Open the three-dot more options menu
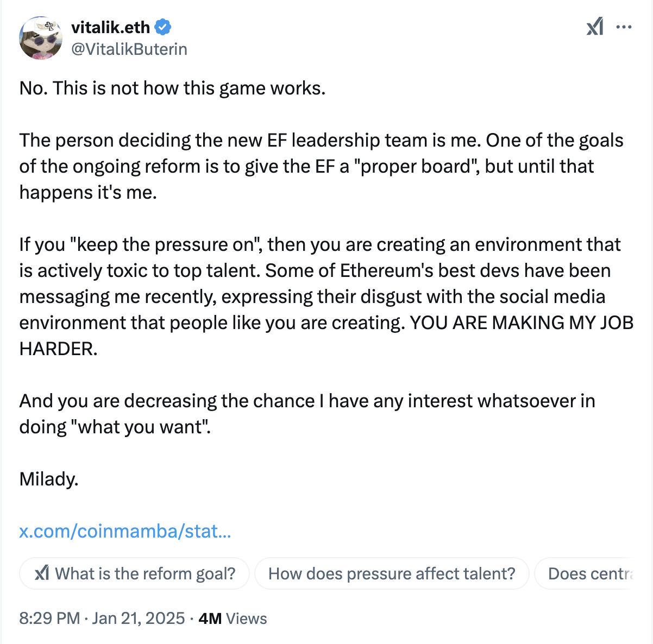653x644 pixels. (624, 27)
